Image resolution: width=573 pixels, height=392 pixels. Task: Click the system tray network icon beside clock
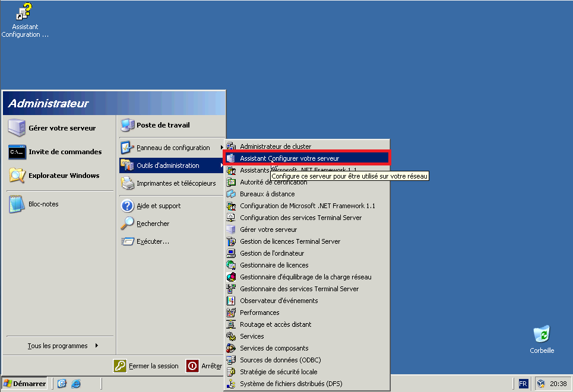[541, 384]
